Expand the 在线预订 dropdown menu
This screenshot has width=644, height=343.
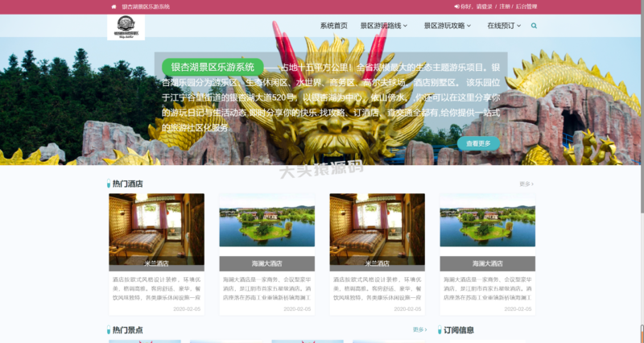click(504, 26)
